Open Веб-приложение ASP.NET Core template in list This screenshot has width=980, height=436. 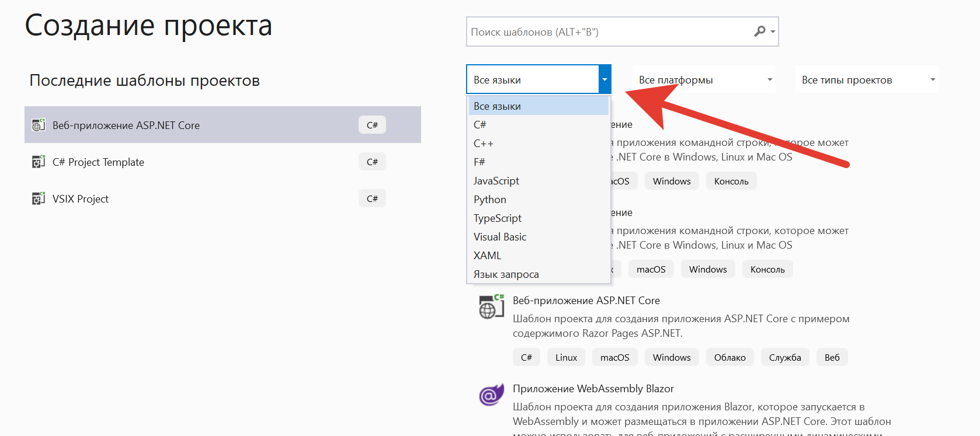[586, 301]
